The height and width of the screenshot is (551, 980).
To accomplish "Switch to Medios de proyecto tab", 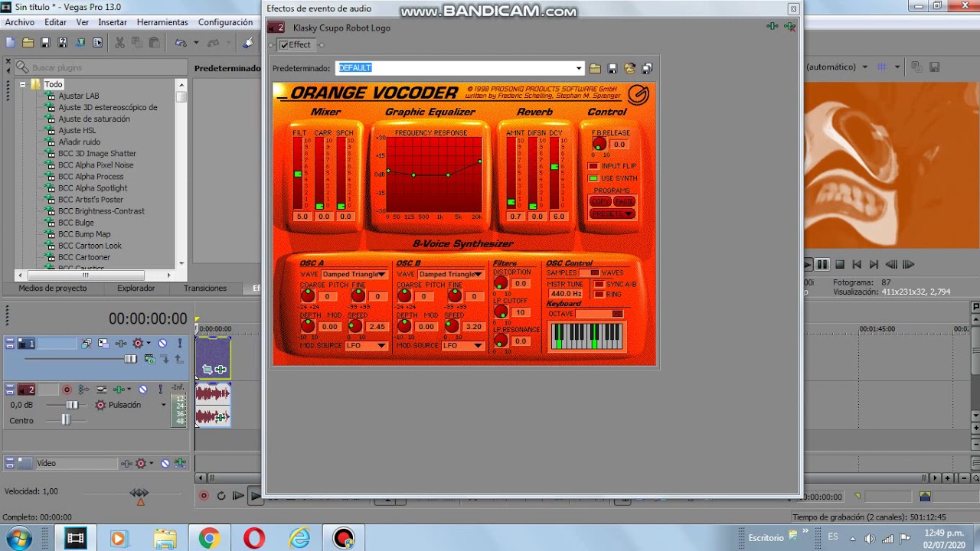I will [x=53, y=289].
